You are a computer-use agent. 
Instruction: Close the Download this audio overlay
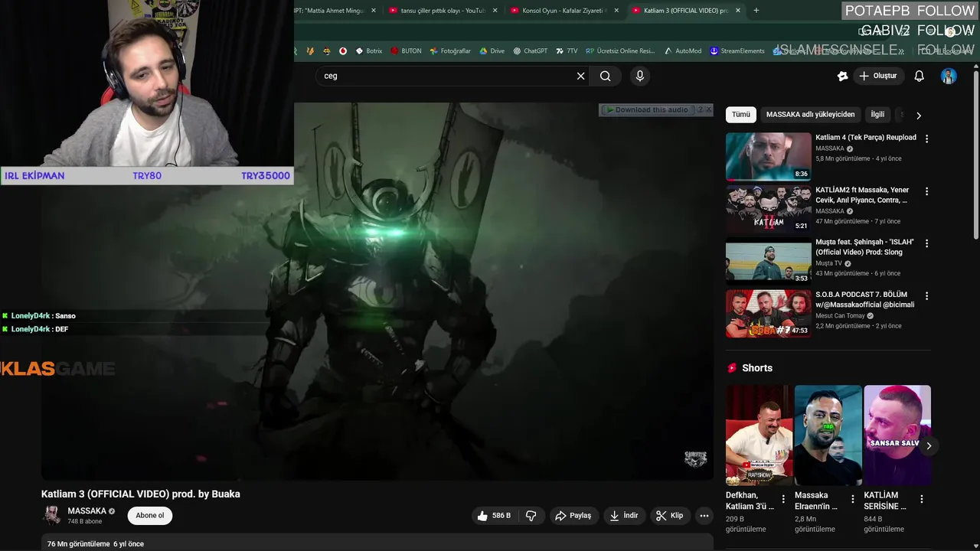[x=708, y=110]
